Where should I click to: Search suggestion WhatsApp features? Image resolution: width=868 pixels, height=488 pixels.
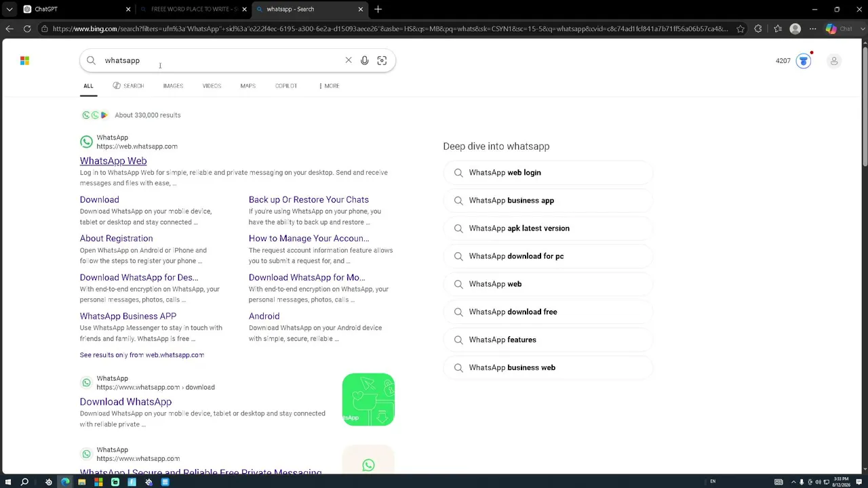[548, 340]
